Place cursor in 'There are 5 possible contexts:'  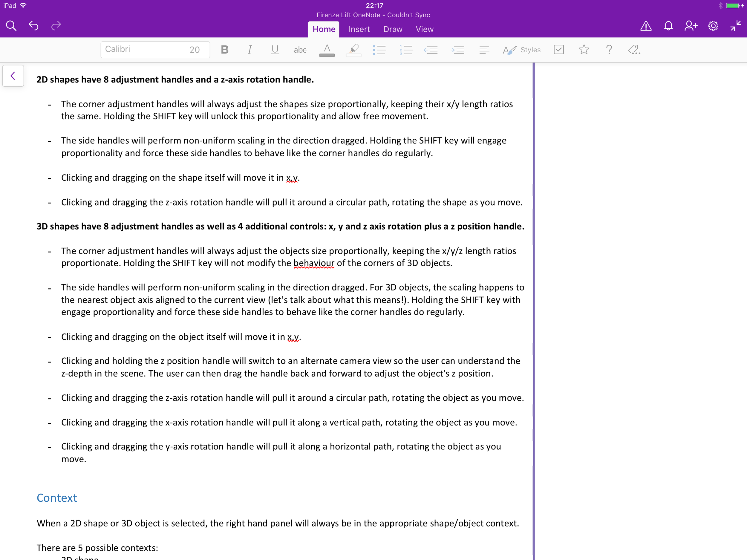tap(97, 548)
